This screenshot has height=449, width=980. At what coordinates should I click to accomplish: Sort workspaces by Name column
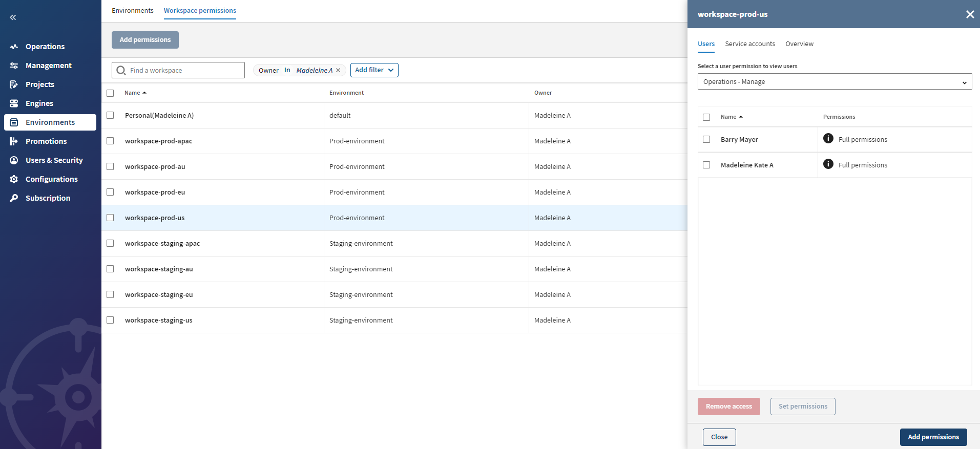[x=132, y=93]
